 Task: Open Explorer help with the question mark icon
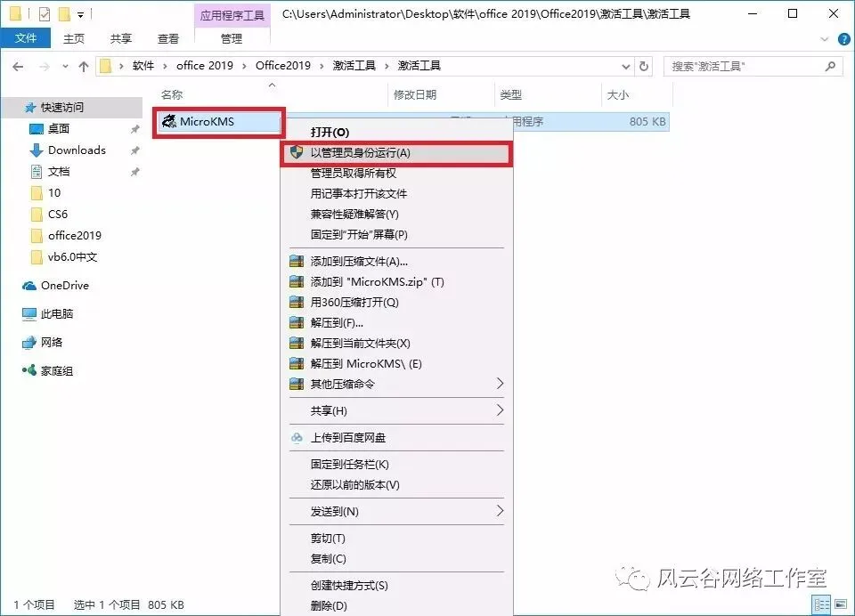pos(843,38)
